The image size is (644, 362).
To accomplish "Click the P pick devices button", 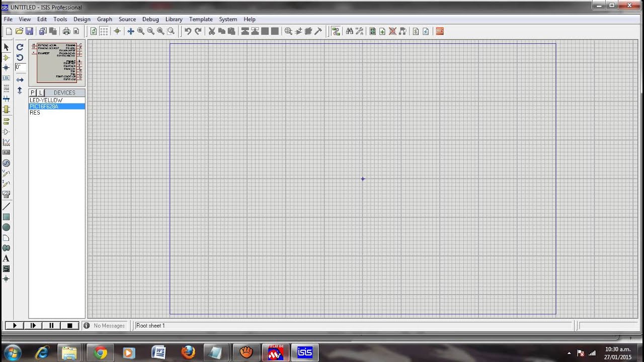I will click(x=33, y=93).
